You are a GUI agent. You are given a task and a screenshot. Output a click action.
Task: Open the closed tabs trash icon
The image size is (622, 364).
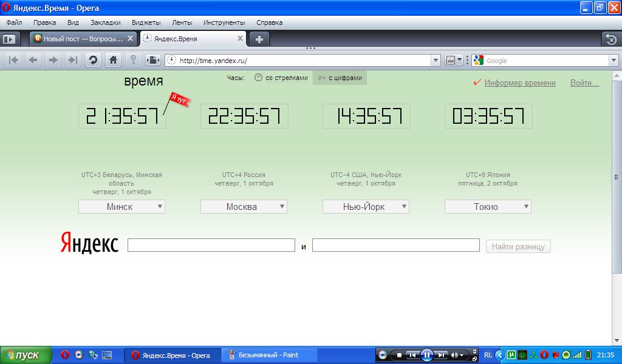(611, 39)
